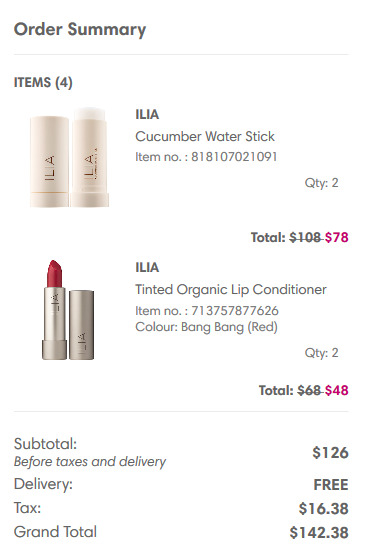Click the $16.38 tax amount
This screenshot has height=550, width=387.
(x=323, y=509)
